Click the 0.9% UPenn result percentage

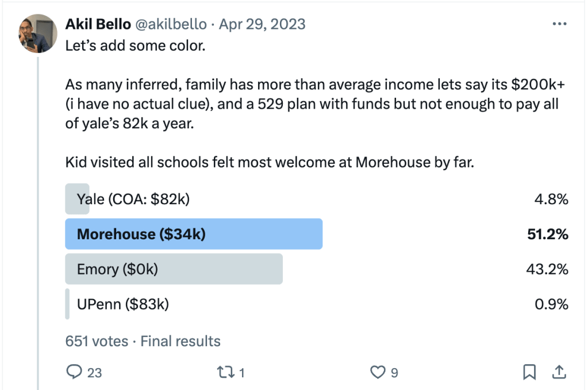[551, 304]
